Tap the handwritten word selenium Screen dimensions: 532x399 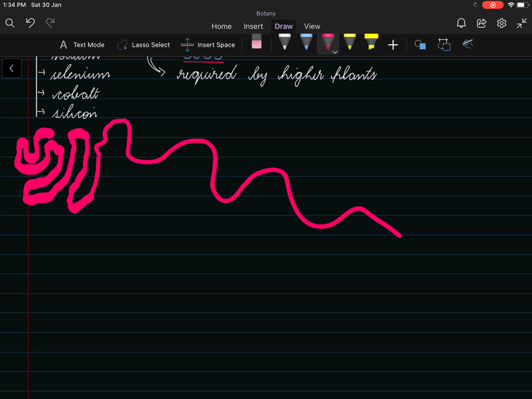click(80, 73)
